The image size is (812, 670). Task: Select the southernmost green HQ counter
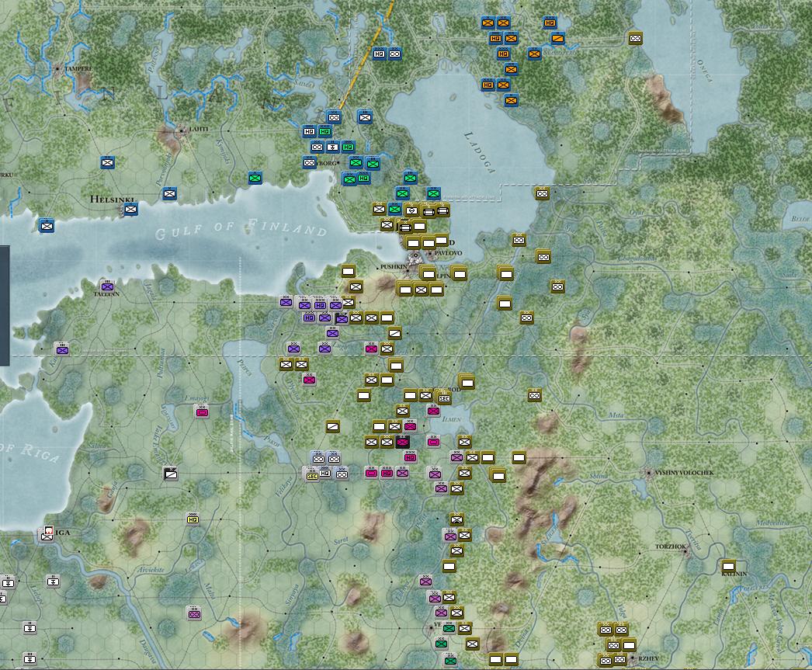[x=364, y=178]
